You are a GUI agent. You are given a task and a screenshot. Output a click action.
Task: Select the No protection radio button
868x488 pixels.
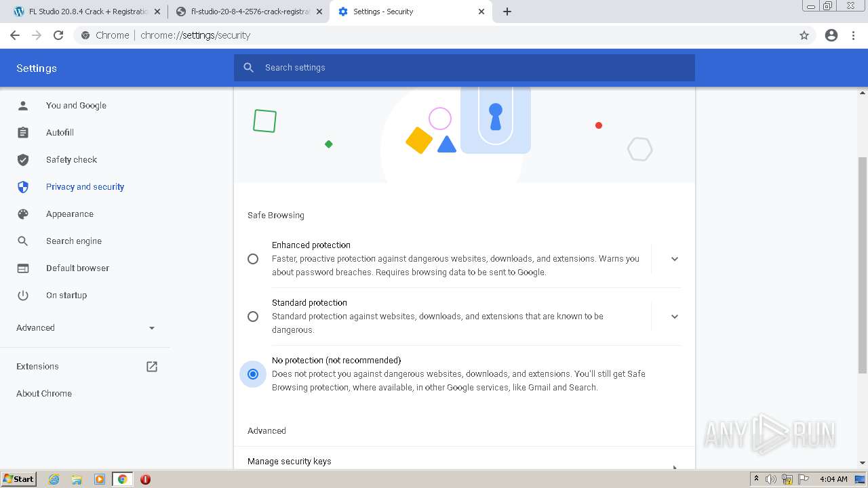point(253,374)
